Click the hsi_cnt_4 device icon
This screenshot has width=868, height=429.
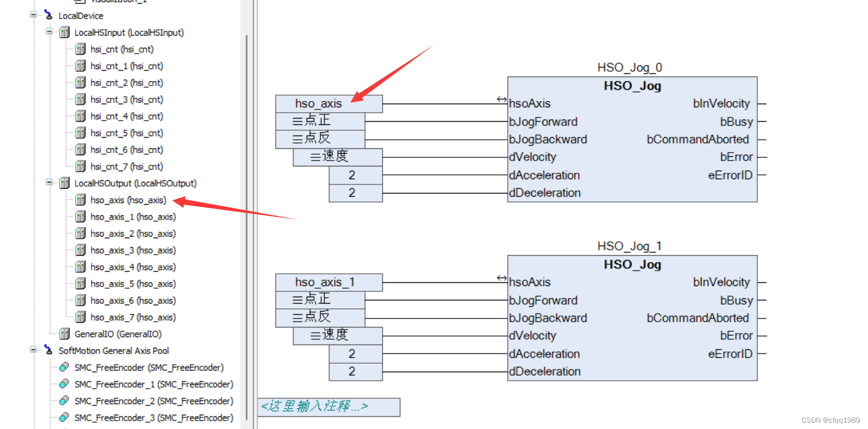tap(80, 116)
